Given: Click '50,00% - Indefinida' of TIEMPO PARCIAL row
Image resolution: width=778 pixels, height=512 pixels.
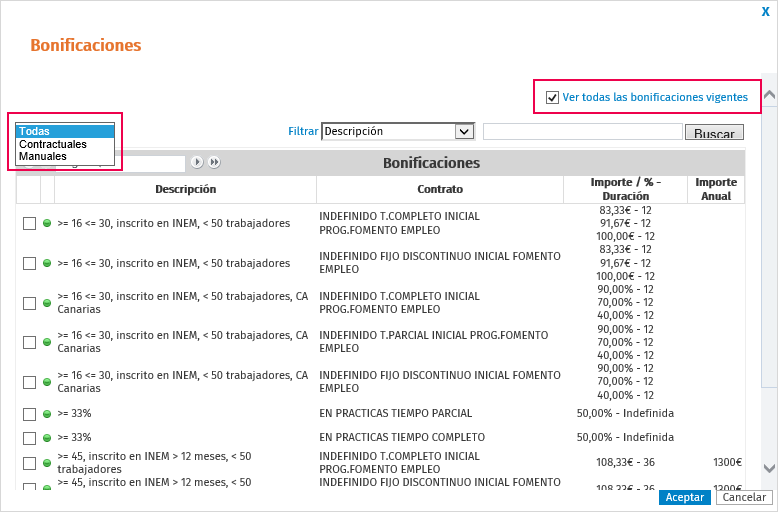Looking at the screenshot, I should pos(625,413).
